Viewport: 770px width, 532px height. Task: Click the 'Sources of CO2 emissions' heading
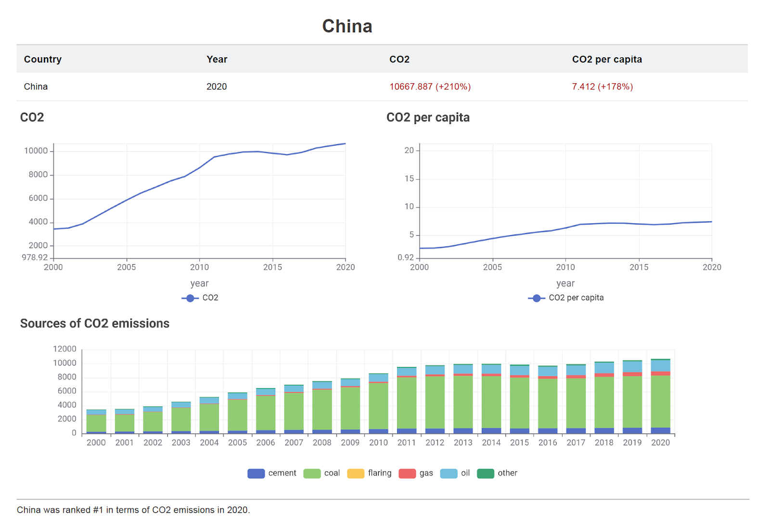pos(95,323)
